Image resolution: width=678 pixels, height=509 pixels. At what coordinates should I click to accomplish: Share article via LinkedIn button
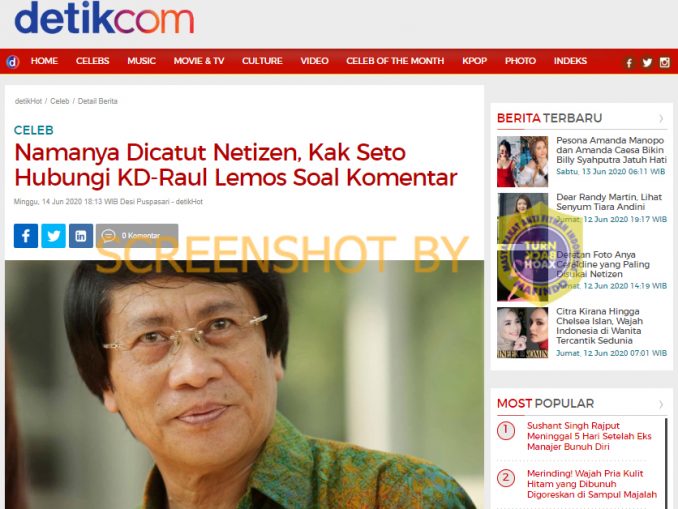coord(81,236)
